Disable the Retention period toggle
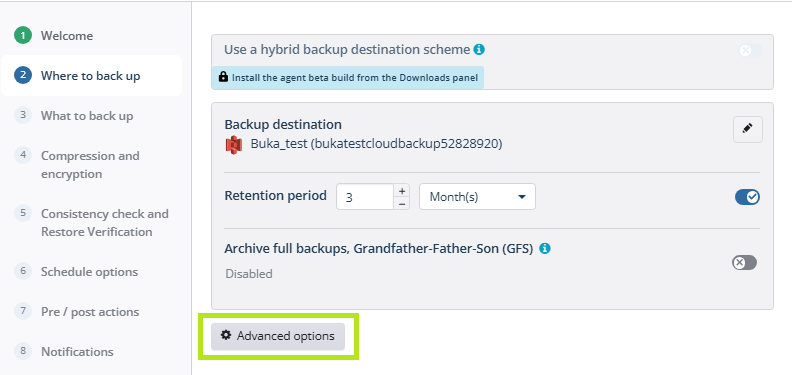The height and width of the screenshot is (375, 792). click(x=747, y=197)
